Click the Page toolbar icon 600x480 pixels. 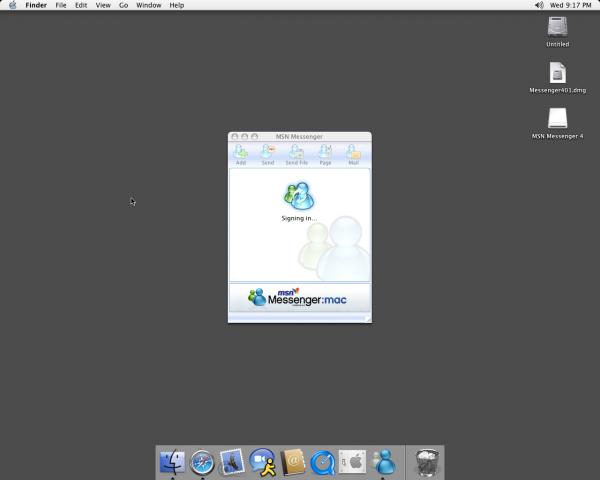[x=325, y=155]
